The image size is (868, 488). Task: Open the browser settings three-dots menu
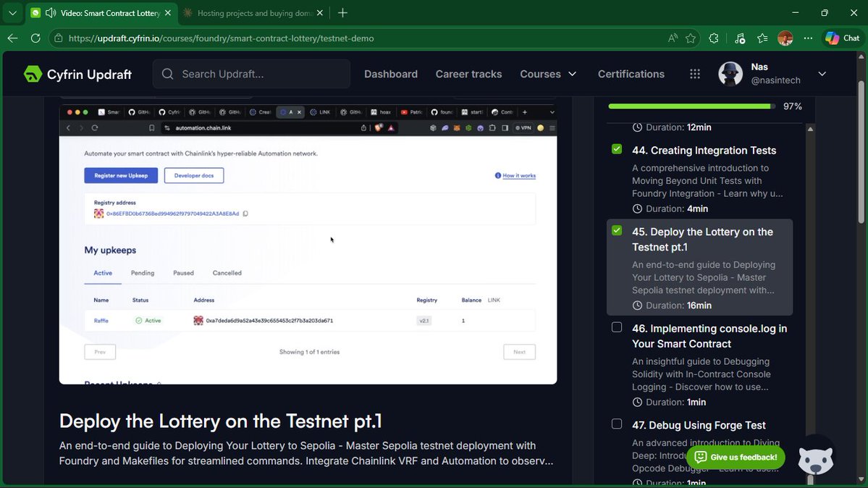808,38
